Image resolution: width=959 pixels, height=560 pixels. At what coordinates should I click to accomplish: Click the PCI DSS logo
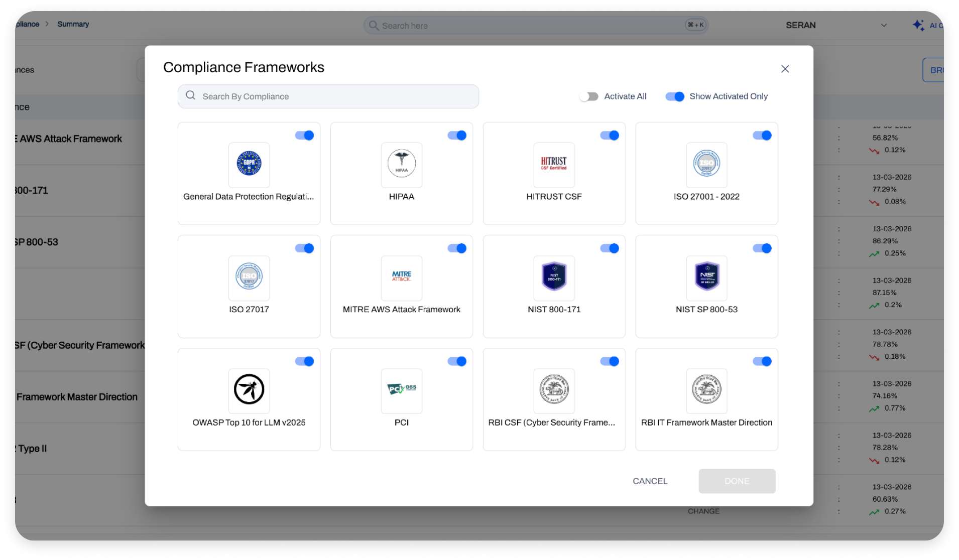pyautogui.click(x=402, y=389)
